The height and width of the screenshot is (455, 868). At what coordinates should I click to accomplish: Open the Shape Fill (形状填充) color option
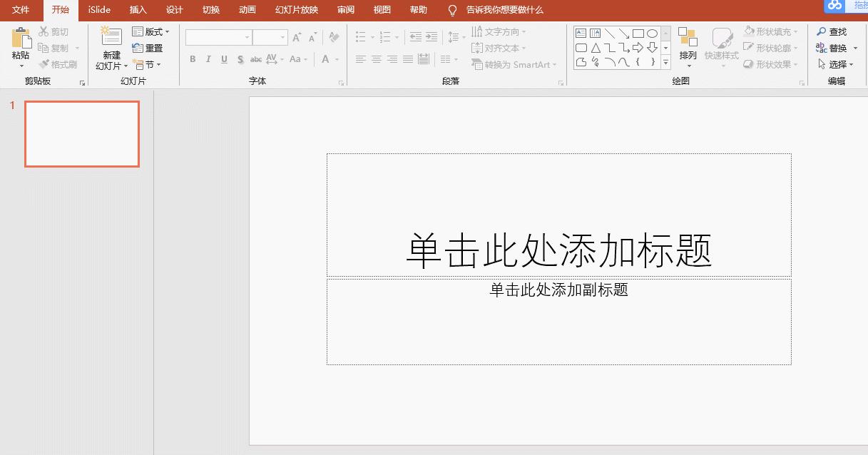(771, 31)
